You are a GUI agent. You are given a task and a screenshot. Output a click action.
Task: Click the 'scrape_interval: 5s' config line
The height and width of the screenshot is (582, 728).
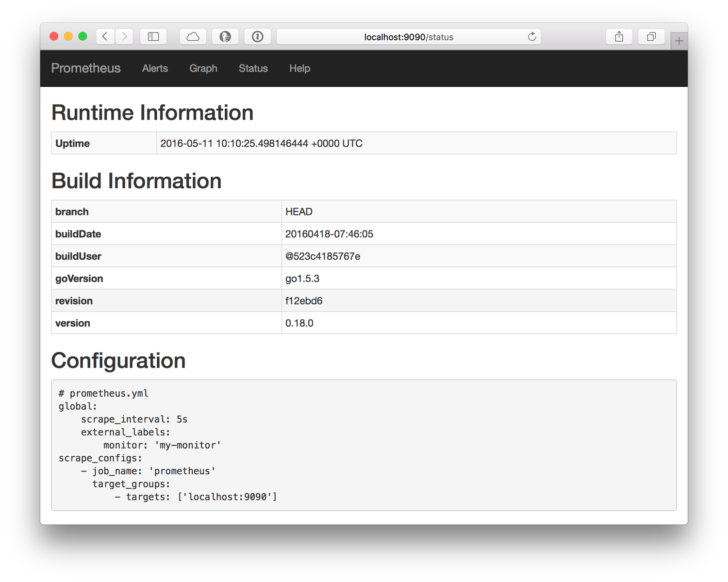click(x=134, y=419)
